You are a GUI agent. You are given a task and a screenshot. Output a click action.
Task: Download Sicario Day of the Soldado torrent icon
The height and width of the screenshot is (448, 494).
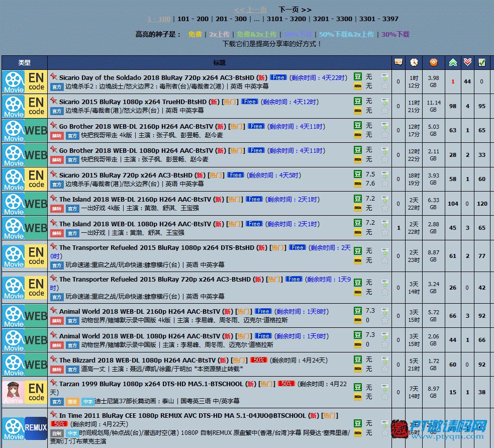[x=384, y=76]
